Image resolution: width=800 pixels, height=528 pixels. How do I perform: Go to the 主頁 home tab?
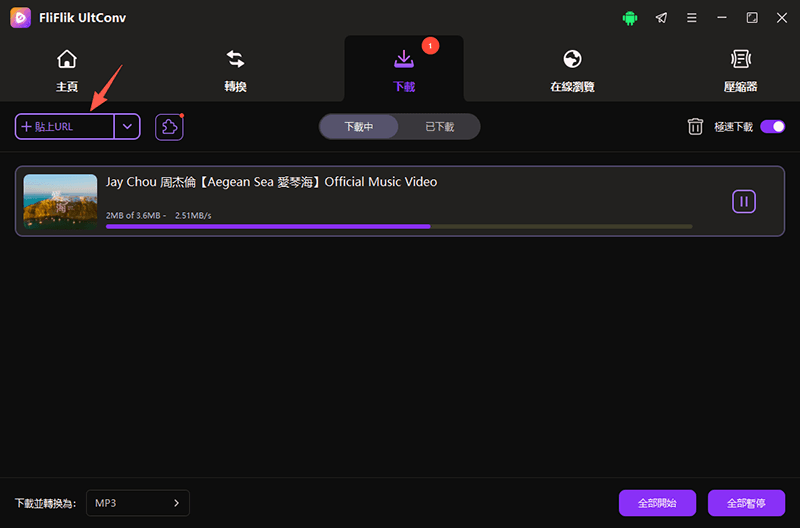pos(67,71)
